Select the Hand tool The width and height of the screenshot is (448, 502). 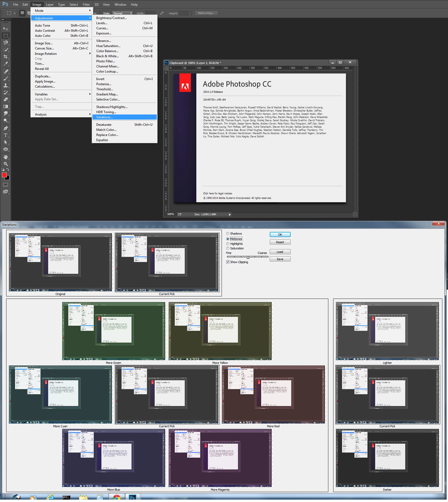coord(5,157)
